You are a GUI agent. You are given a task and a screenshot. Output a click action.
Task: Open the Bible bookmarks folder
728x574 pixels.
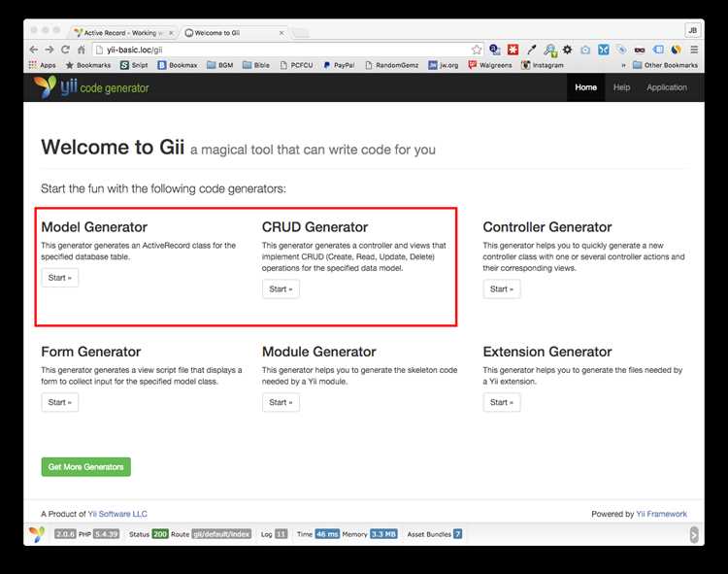click(256, 65)
